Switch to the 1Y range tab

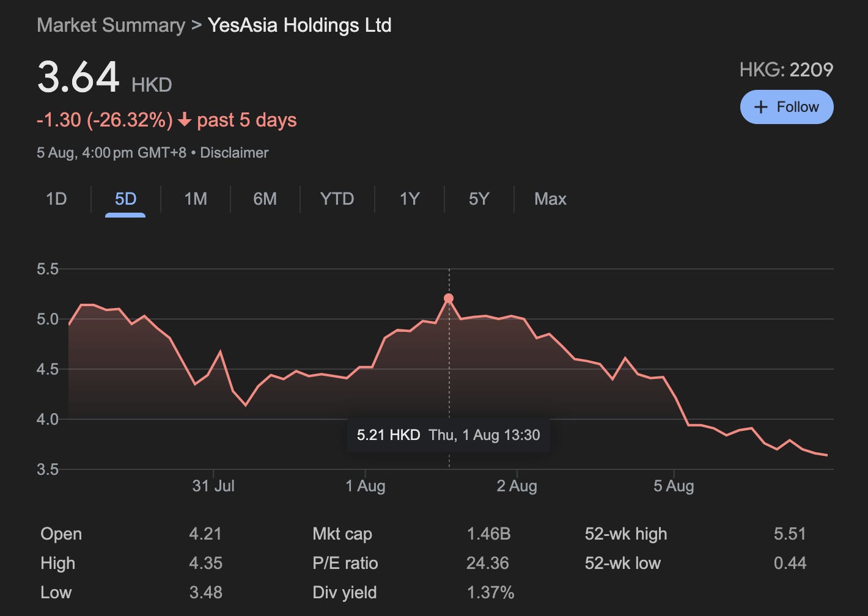(409, 199)
